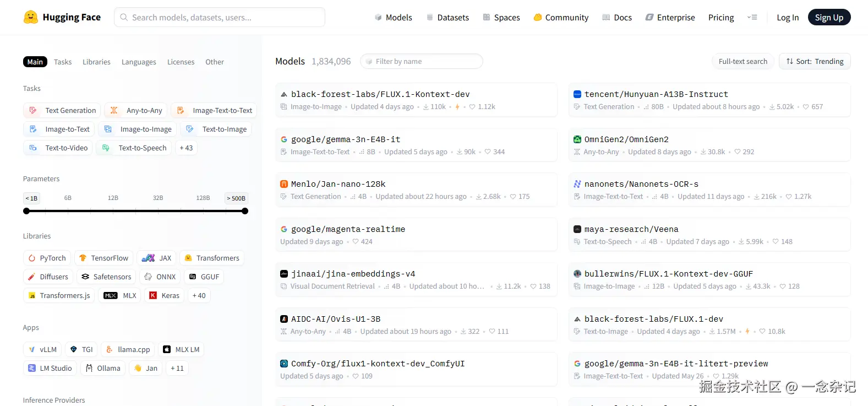Viewport: 868px width, 406px height.
Task: Expand the +40 more libraries list
Action: pos(199,295)
